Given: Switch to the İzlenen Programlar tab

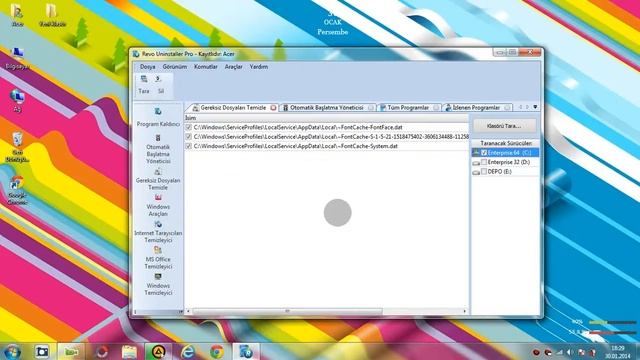Looking at the screenshot, I should [x=476, y=108].
